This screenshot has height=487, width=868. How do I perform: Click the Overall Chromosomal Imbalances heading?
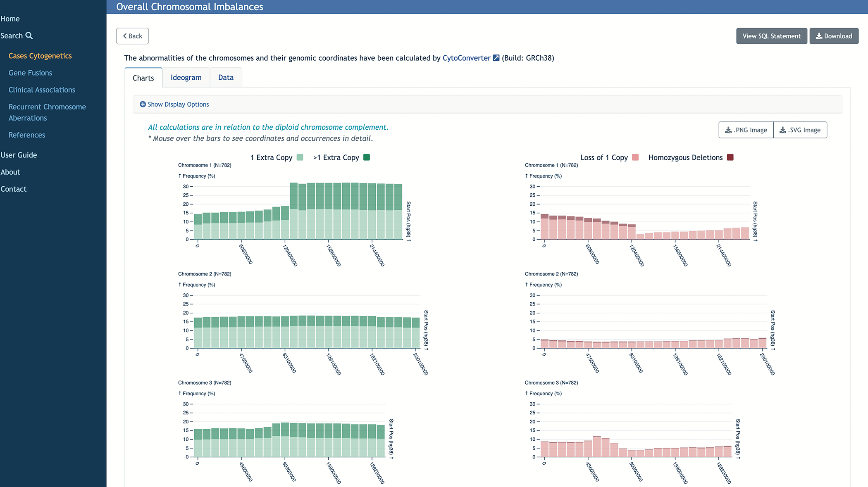coord(190,7)
